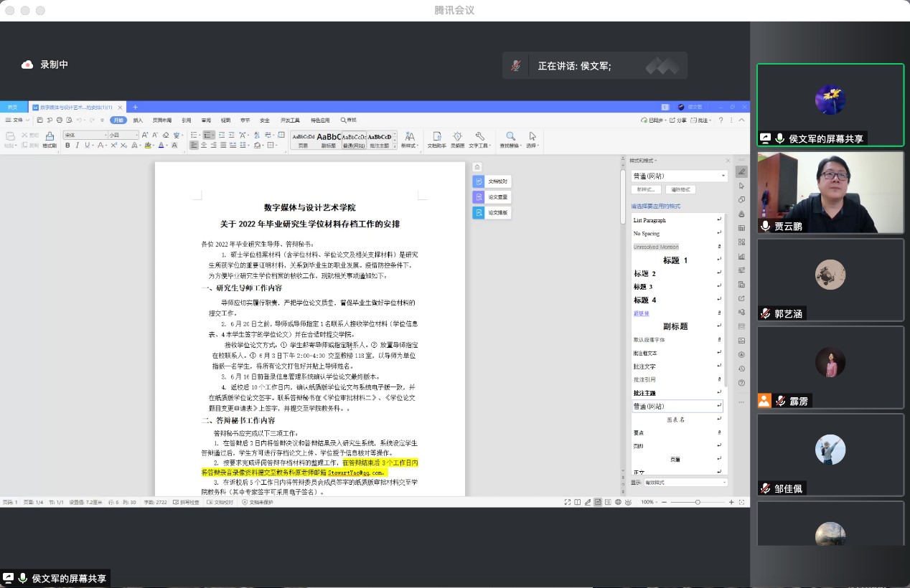The image size is (910, 588).
Task: Switch to the 首页 tab
Action: coord(12,107)
